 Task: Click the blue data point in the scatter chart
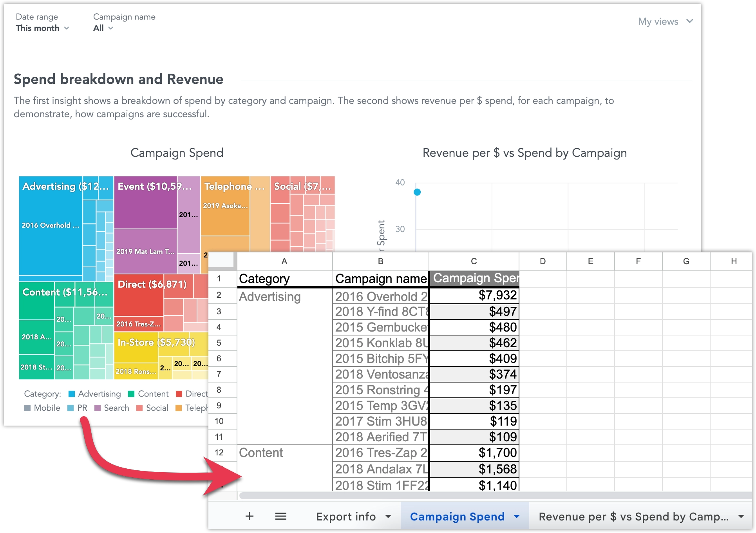coord(418,192)
